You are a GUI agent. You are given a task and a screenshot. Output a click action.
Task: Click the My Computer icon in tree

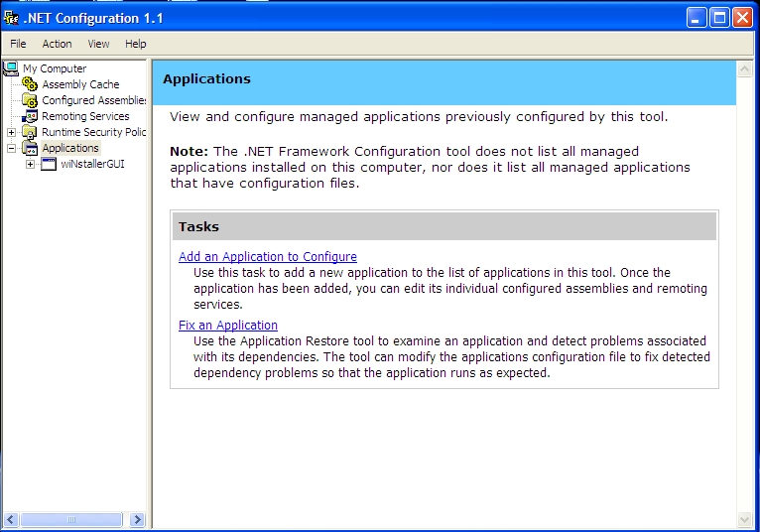pos(11,68)
